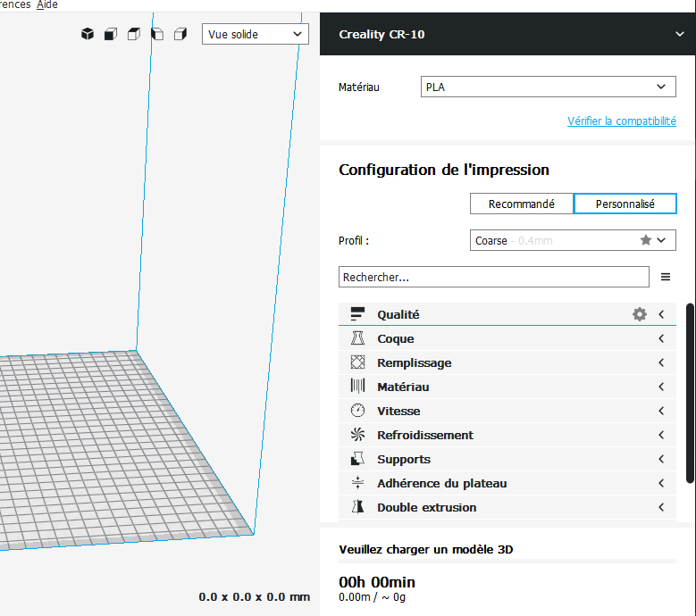
Task: Click the 0.0 x 0.0 x 0.0 mm dimensions
Action: pos(254,597)
